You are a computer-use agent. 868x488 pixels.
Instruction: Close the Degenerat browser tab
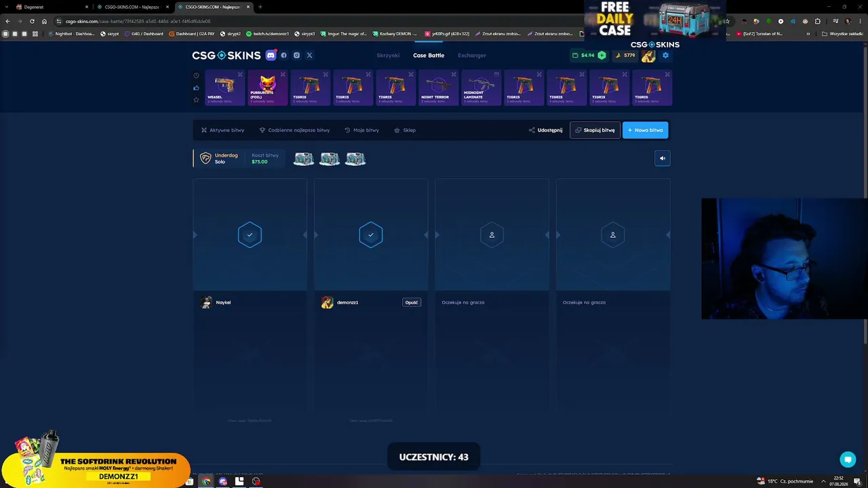tap(87, 7)
